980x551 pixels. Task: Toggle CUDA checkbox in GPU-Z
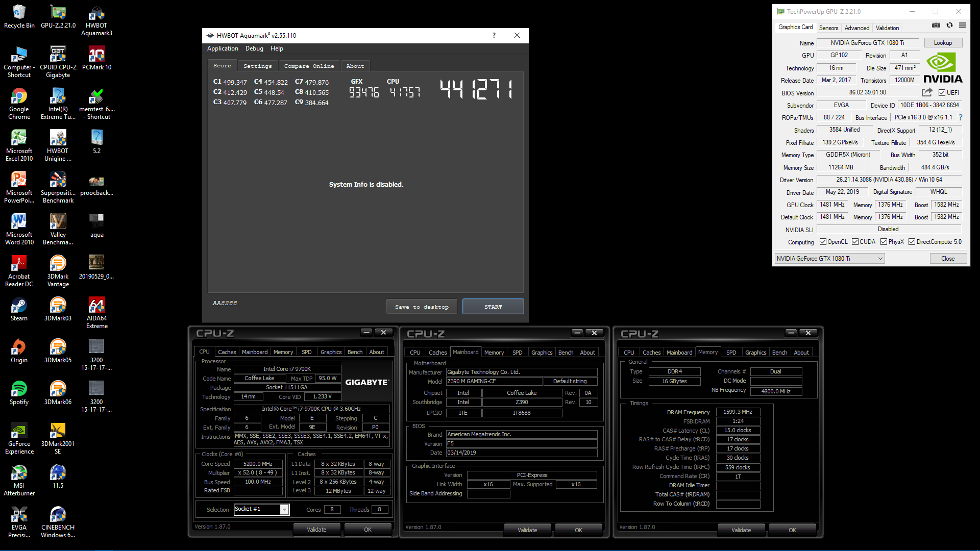[x=855, y=242]
